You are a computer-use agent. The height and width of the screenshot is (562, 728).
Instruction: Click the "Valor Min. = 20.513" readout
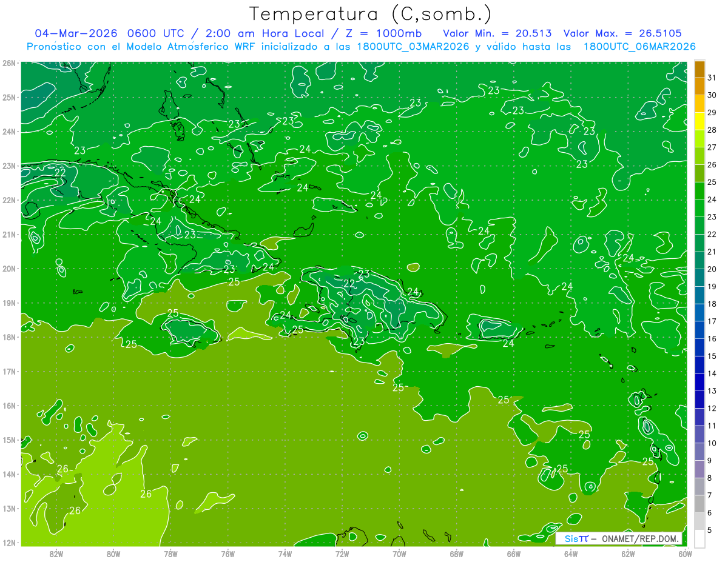pyautogui.click(x=497, y=33)
